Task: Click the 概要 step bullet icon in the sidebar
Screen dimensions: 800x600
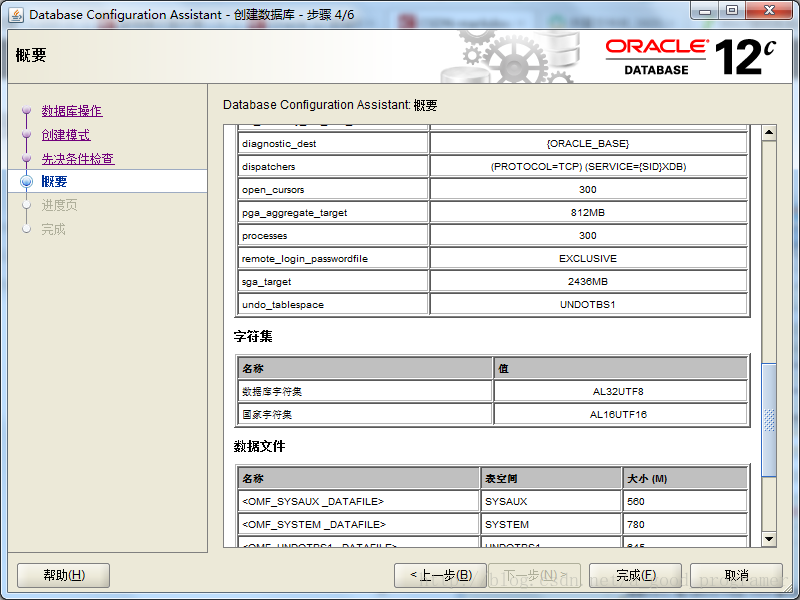Action: 27,182
